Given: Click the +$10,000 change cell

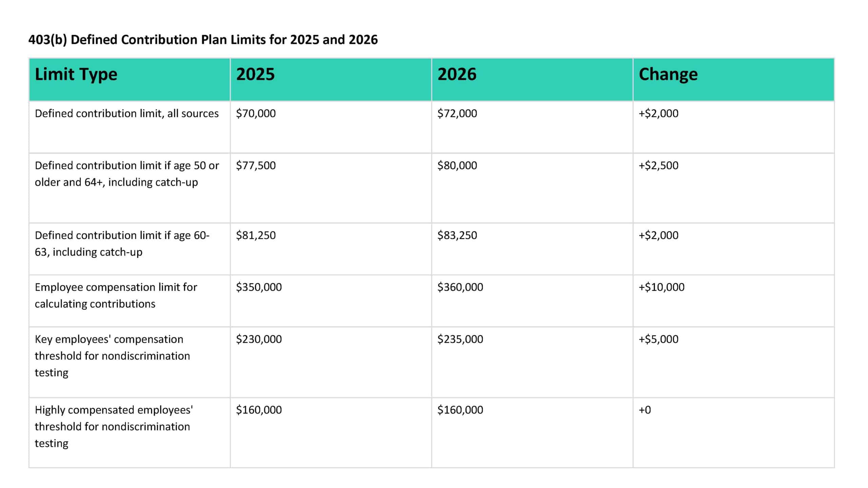Looking at the screenshot, I should 662,287.
